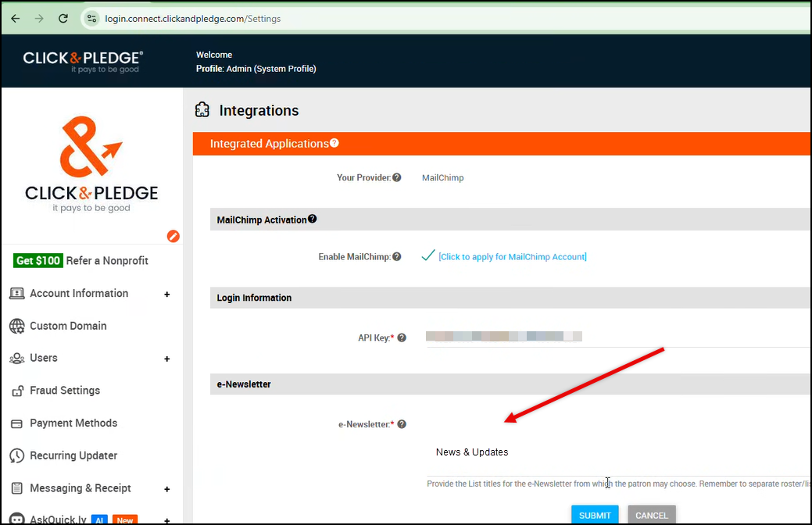The width and height of the screenshot is (812, 525).
Task: Click help icon beside Your Provider
Action: pyautogui.click(x=397, y=177)
